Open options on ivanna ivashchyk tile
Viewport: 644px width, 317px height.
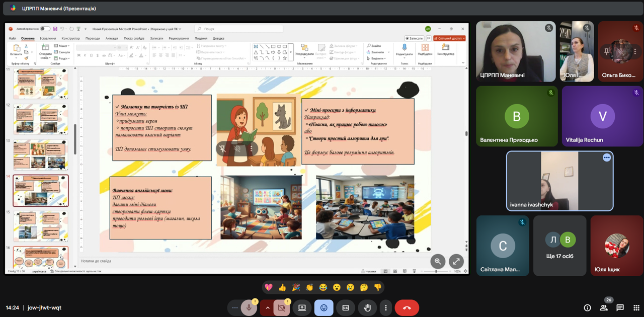coord(606,157)
